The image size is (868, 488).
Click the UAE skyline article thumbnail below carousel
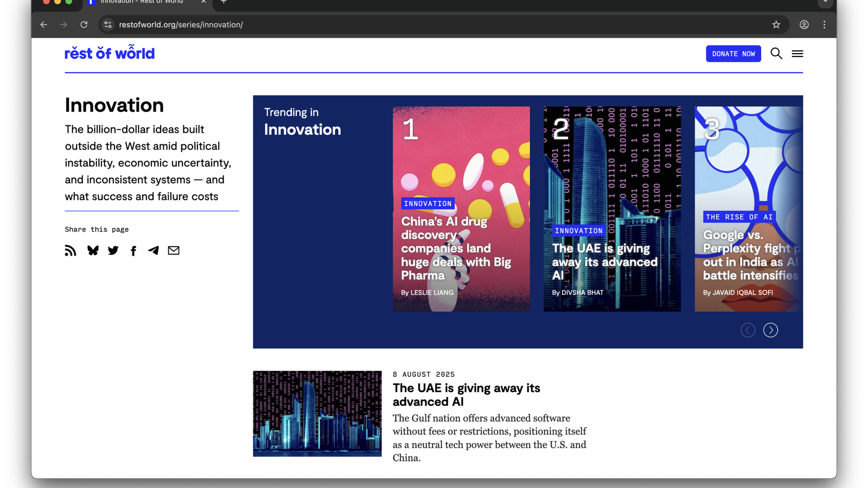coord(317,414)
